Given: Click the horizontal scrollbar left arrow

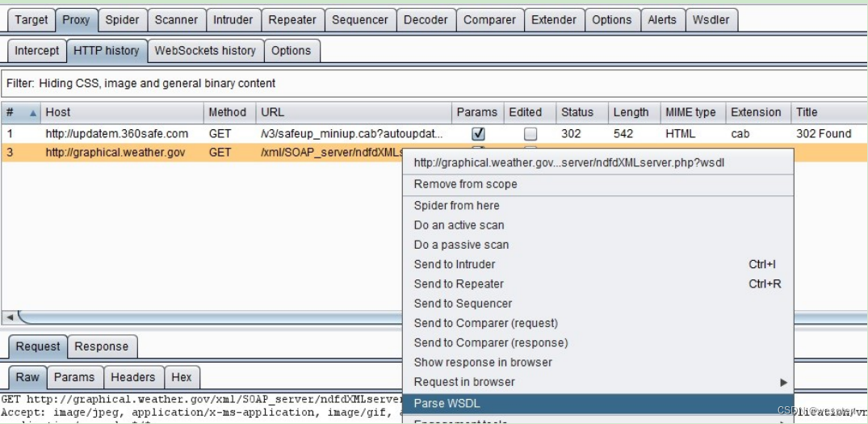Looking at the screenshot, I should pyautogui.click(x=10, y=317).
